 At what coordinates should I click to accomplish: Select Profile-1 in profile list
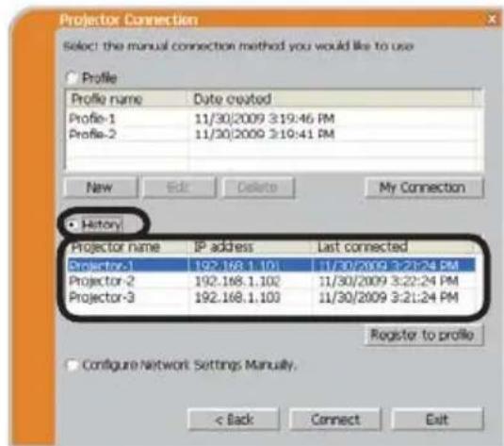tap(92, 119)
